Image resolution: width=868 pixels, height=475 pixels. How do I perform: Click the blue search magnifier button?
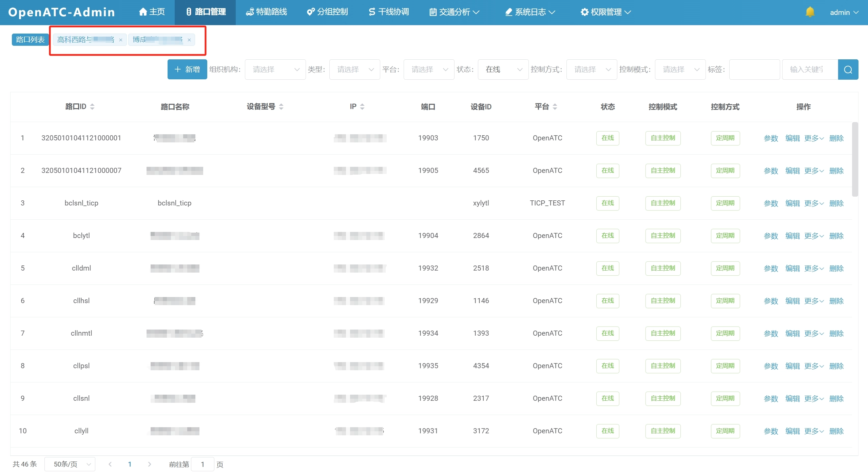[848, 70]
